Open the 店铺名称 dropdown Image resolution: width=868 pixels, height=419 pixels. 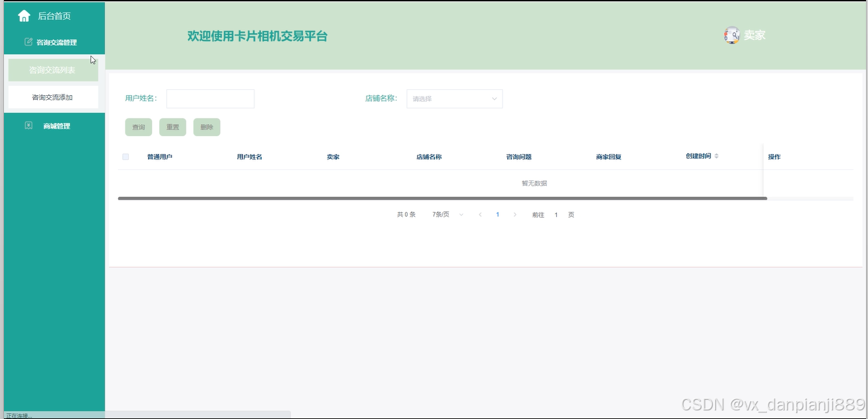[454, 98]
